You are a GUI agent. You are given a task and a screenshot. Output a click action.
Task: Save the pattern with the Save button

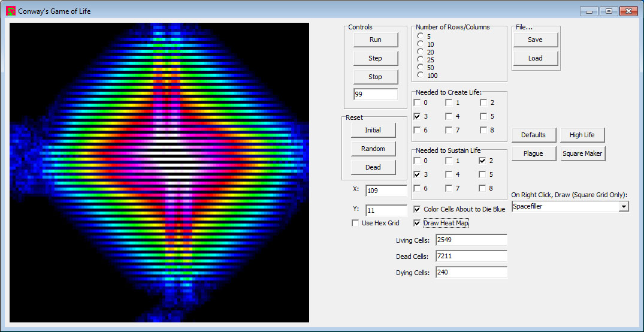coord(535,40)
